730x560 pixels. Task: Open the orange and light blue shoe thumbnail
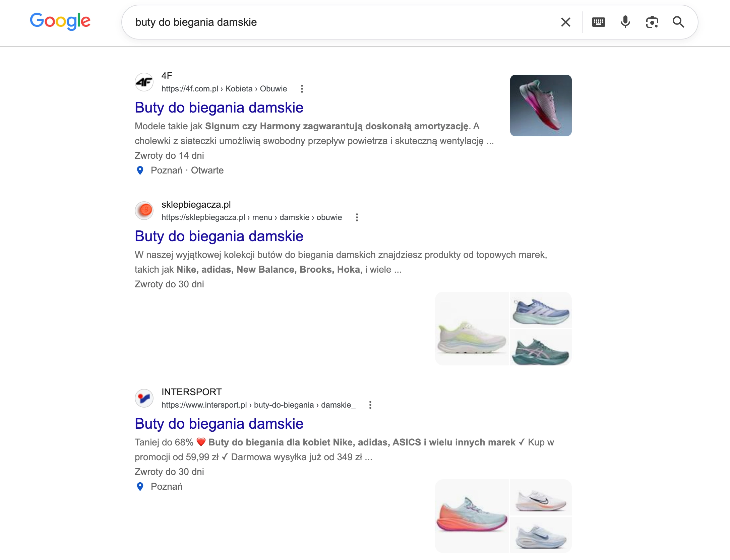tap(472, 516)
